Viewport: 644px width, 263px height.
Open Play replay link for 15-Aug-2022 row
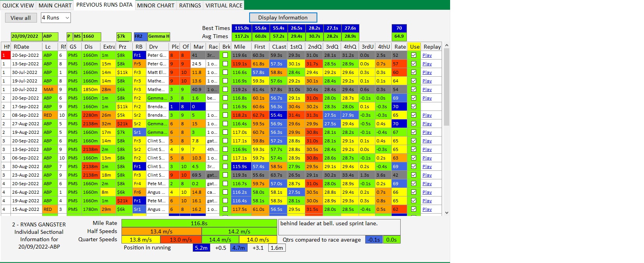(x=427, y=209)
